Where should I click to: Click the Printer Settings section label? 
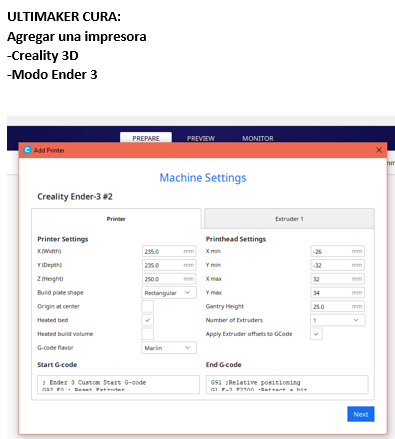pyautogui.click(x=63, y=239)
